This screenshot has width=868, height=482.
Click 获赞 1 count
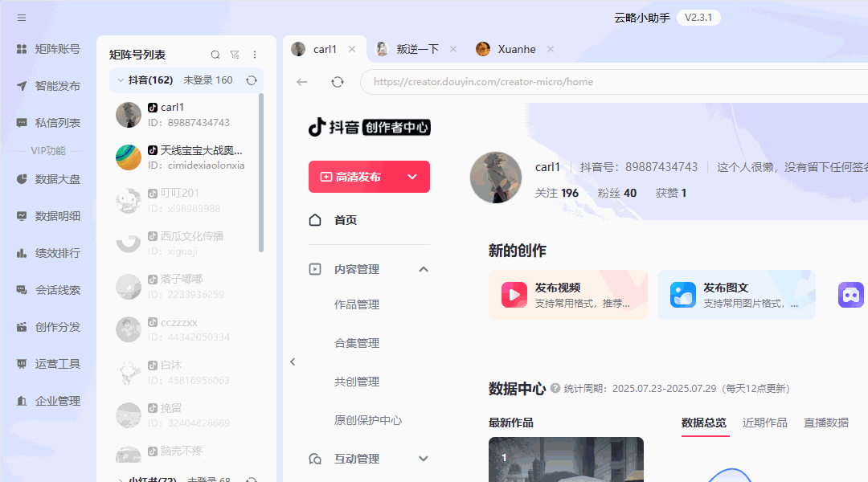(x=671, y=193)
